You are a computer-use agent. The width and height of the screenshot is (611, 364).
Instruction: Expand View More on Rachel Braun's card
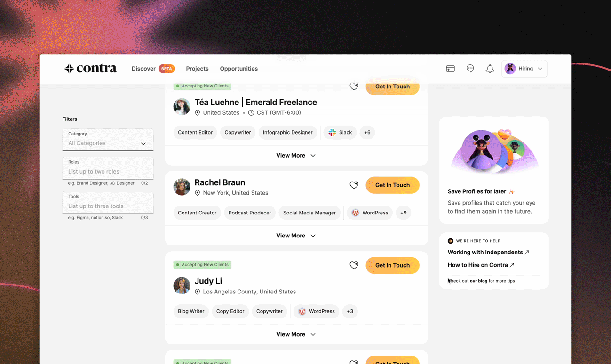[x=296, y=236]
